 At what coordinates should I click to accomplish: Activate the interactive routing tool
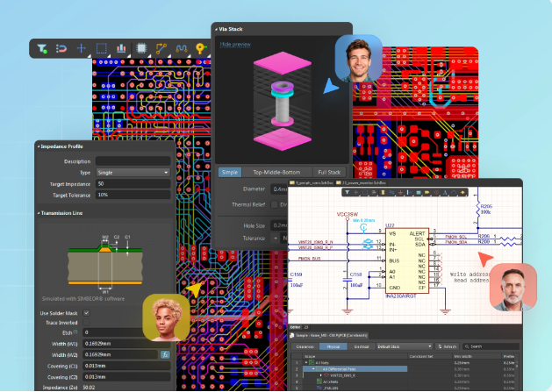[x=161, y=49]
